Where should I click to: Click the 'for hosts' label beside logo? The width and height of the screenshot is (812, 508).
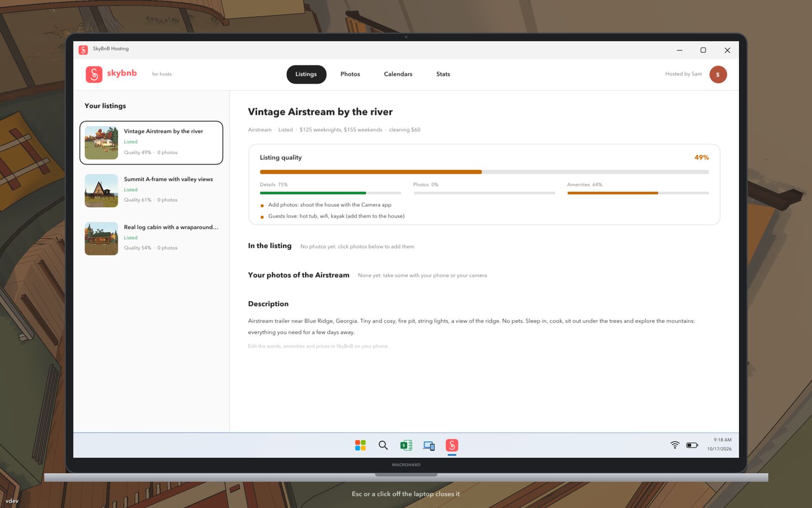pos(162,74)
